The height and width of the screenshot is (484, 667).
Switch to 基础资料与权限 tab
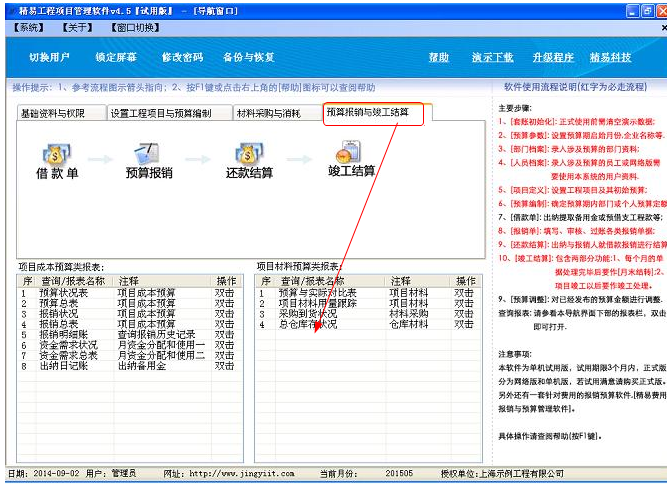click(60, 114)
